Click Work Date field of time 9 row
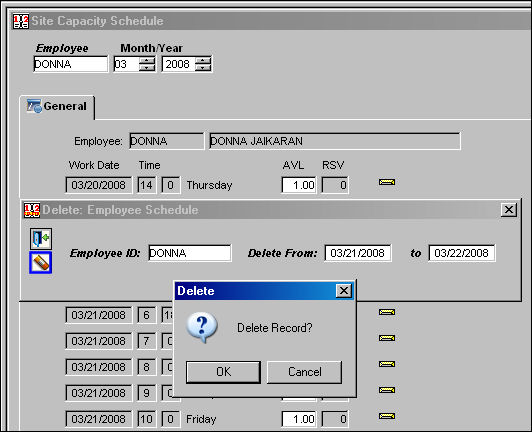This screenshot has height=432, width=532. tap(99, 393)
